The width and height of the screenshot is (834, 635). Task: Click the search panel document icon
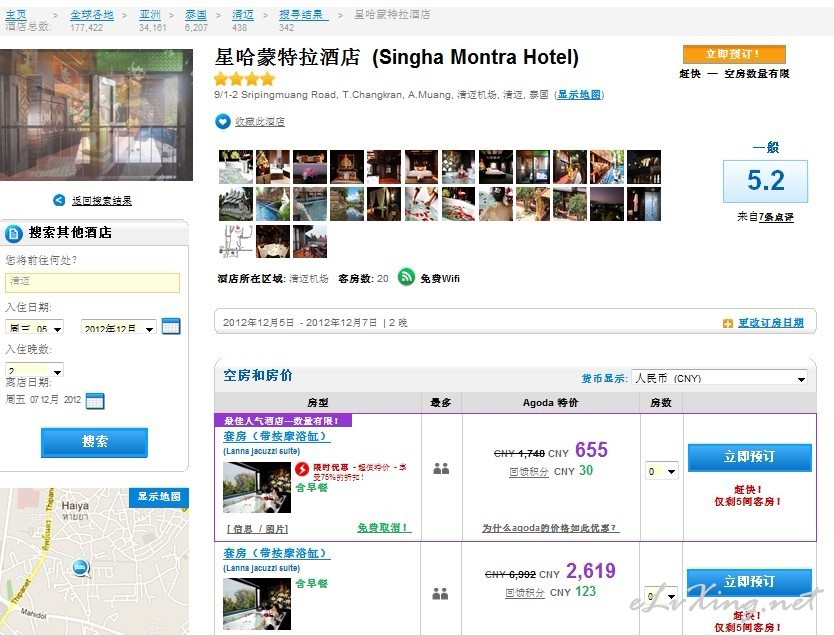[x=13, y=233]
